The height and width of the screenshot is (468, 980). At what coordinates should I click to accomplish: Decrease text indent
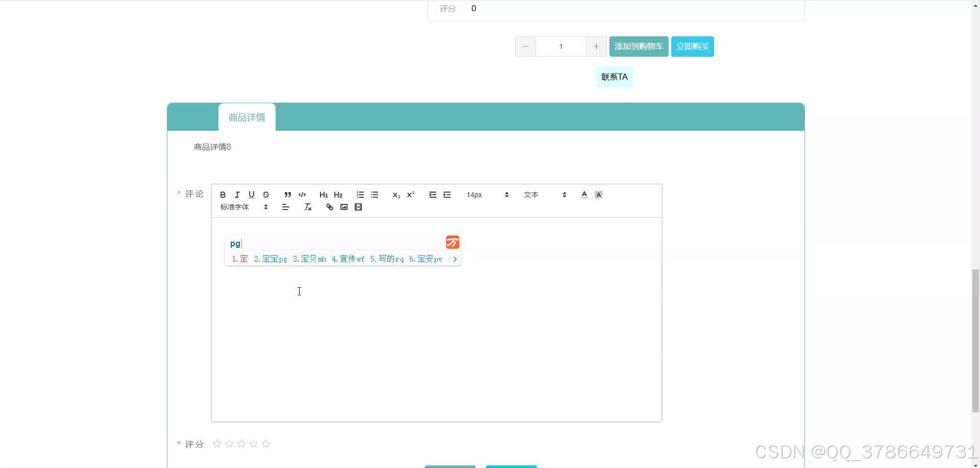432,195
